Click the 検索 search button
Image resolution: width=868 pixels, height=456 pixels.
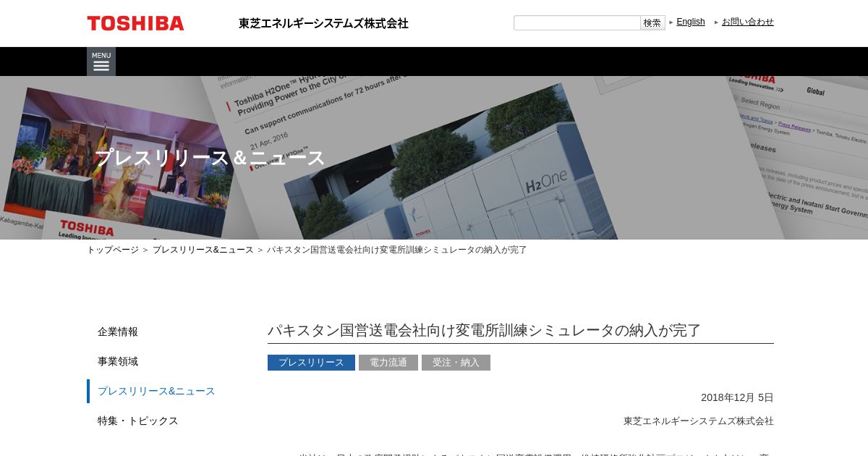coord(652,22)
